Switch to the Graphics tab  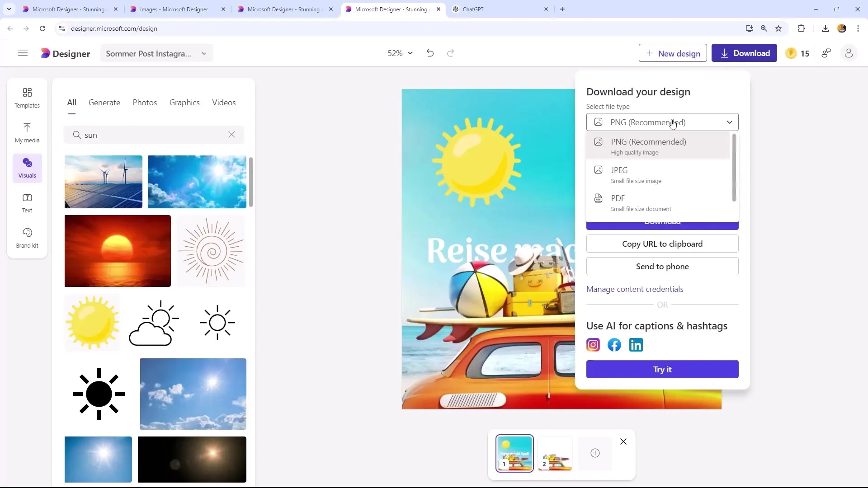184,103
